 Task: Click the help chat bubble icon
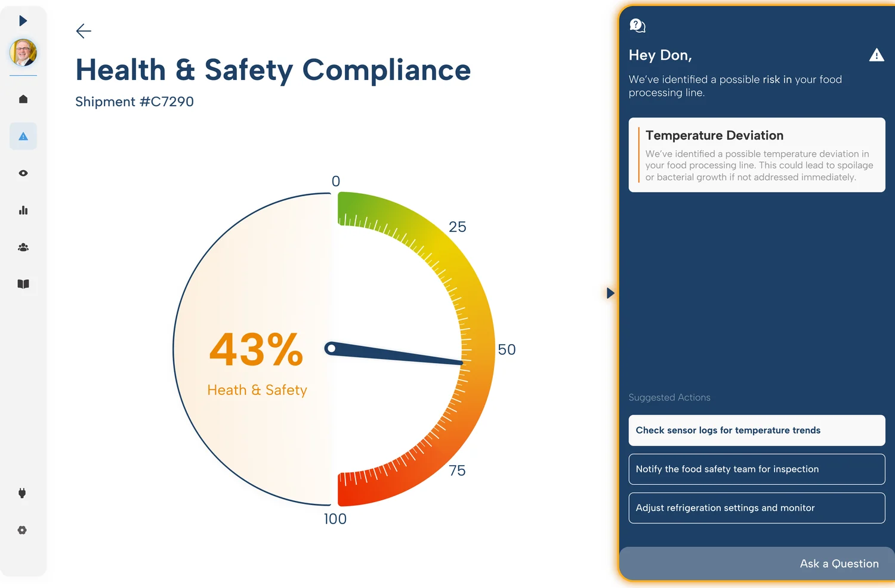(x=637, y=25)
